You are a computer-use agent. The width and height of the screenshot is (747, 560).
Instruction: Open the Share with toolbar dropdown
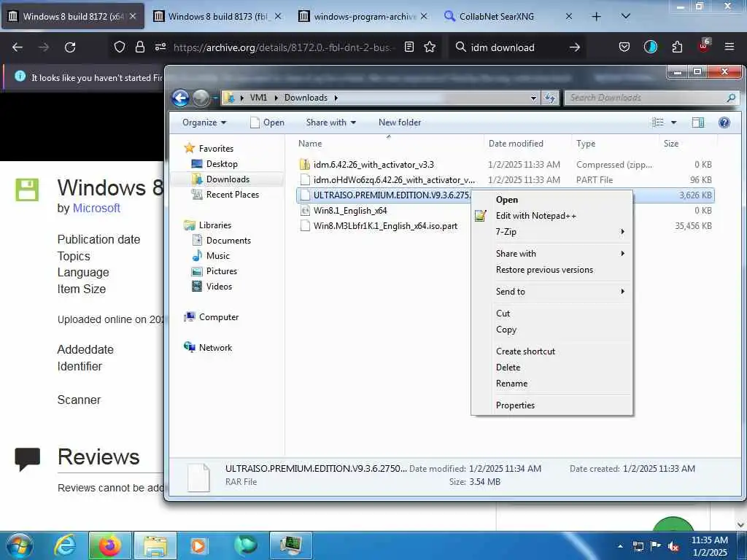331,122
